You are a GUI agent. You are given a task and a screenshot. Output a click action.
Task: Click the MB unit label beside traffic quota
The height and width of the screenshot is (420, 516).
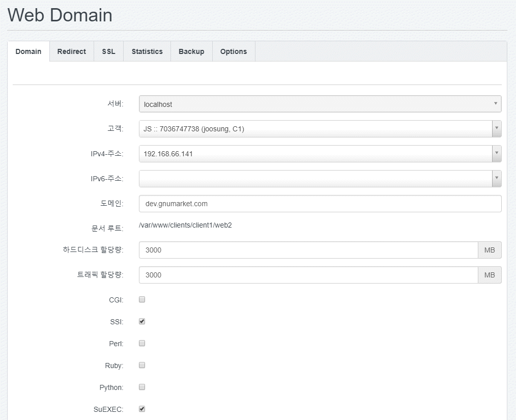(x=490, y=275)
